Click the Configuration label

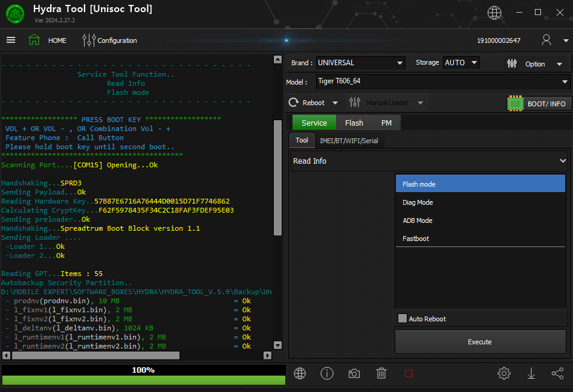tap(117, 40)
